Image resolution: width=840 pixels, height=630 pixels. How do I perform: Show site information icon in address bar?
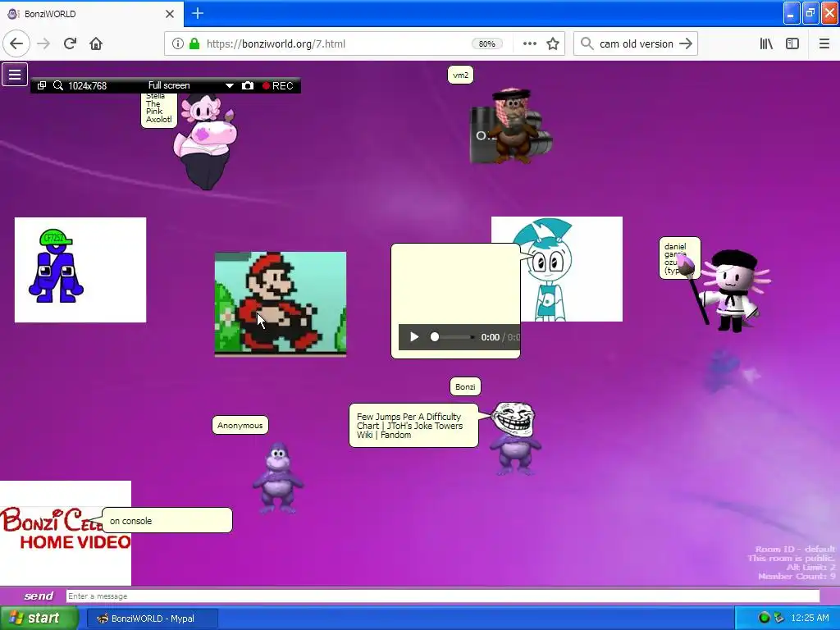[x=178, y=44]
